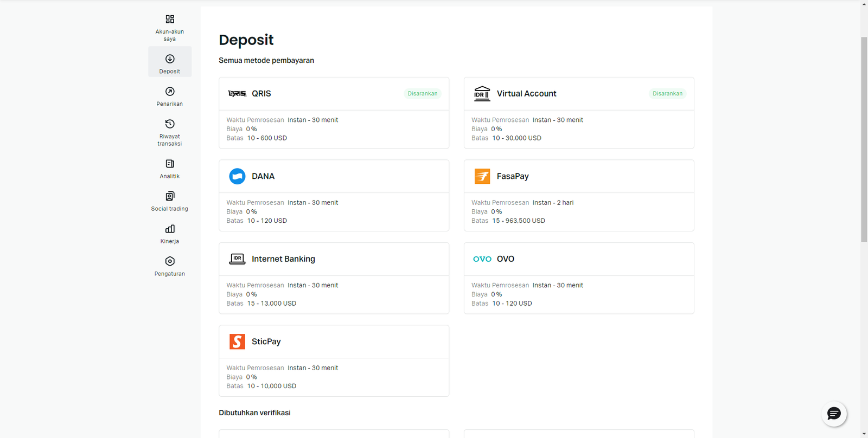Screen dimensions: 868x438
Task: Open Pengaturan settings icon
Action: click(x=170, y=261)
